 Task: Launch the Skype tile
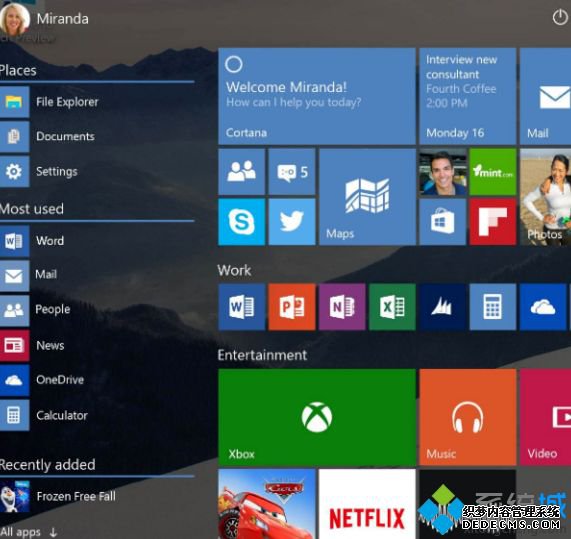(x=241, y=222)
